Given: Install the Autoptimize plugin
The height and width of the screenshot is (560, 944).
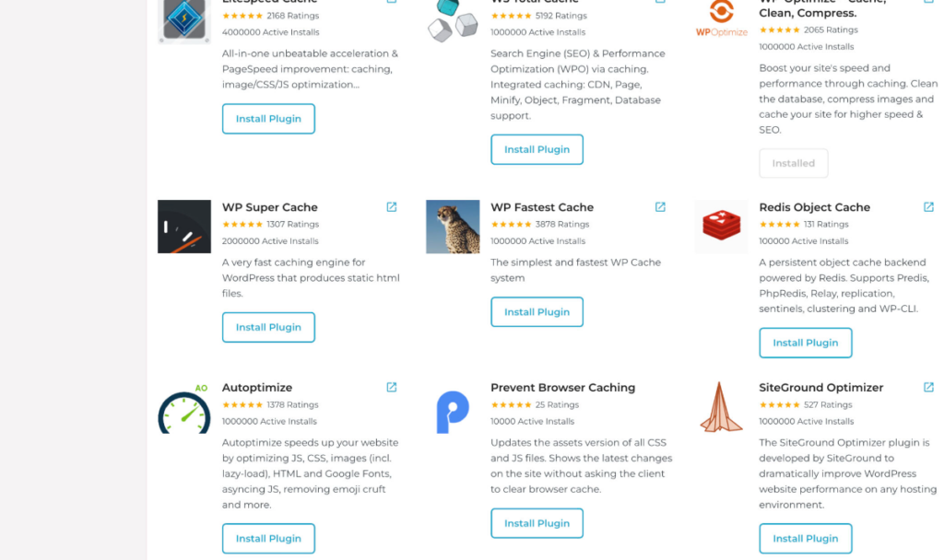Looking at the screenshot, I should [x=268, y=539].
